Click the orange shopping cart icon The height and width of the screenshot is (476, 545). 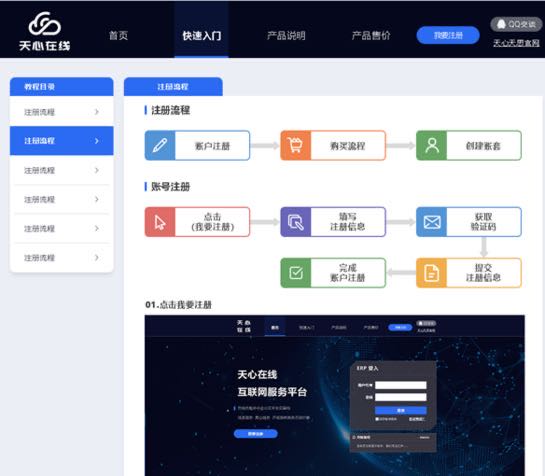point(295,145)
